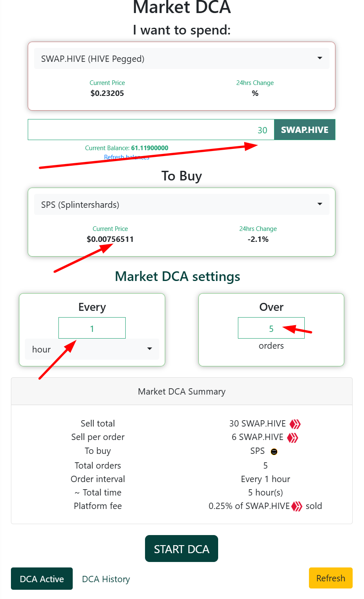Switch to the DCA History tab
This screenshot has width=364, height=599.
pos(106,579)
